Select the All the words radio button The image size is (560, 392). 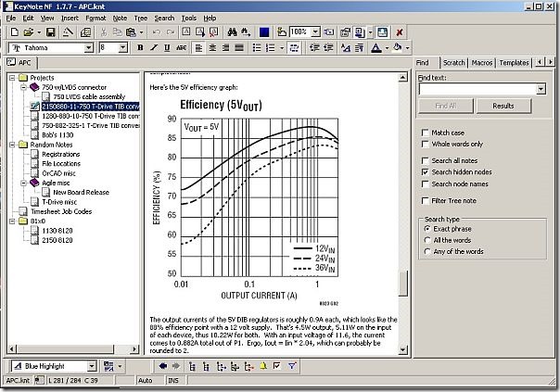pyautogui.click(x=426, y=239)
